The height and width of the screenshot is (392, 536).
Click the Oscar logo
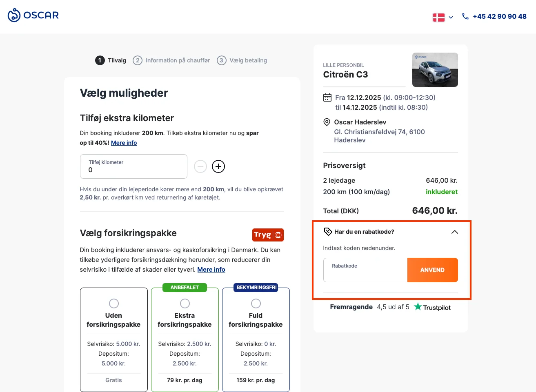pos(33,15)
